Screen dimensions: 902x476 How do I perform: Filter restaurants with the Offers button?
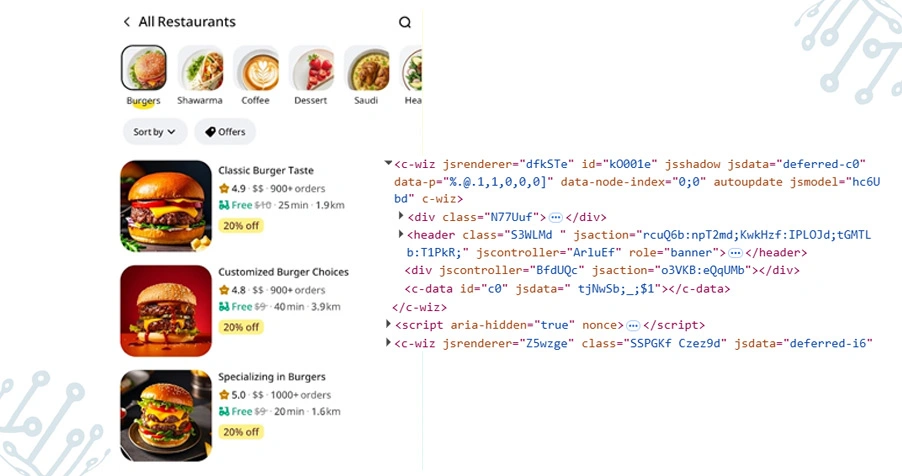(x=225, y=132)
